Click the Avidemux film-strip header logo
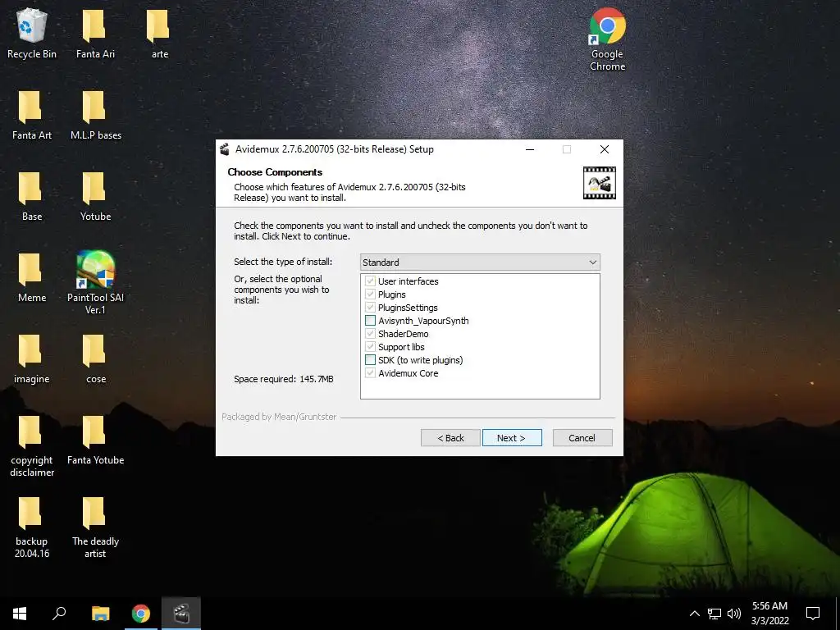Image resolution: width=840 pixels, height=630 pixels. tap(599, 183)
